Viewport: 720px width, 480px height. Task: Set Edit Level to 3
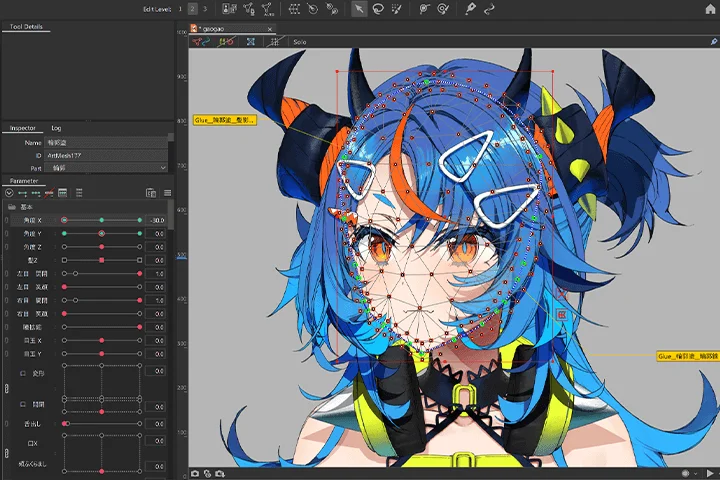pos(205,9)
